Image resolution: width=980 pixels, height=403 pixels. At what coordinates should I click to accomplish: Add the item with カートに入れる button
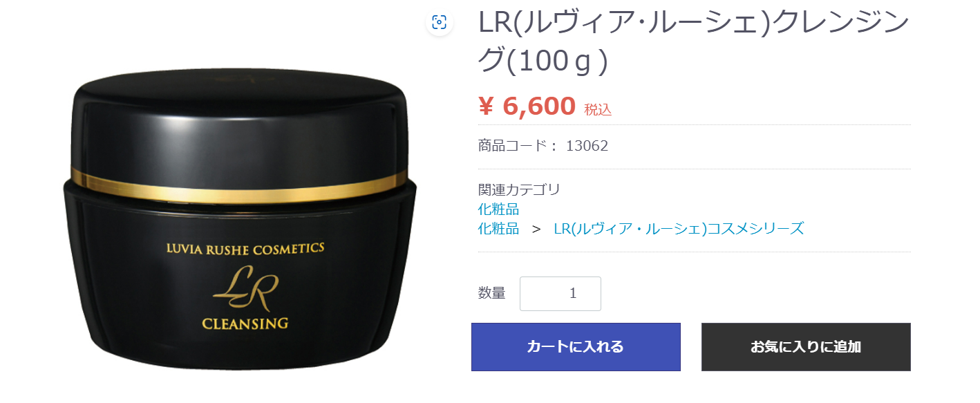576,347
